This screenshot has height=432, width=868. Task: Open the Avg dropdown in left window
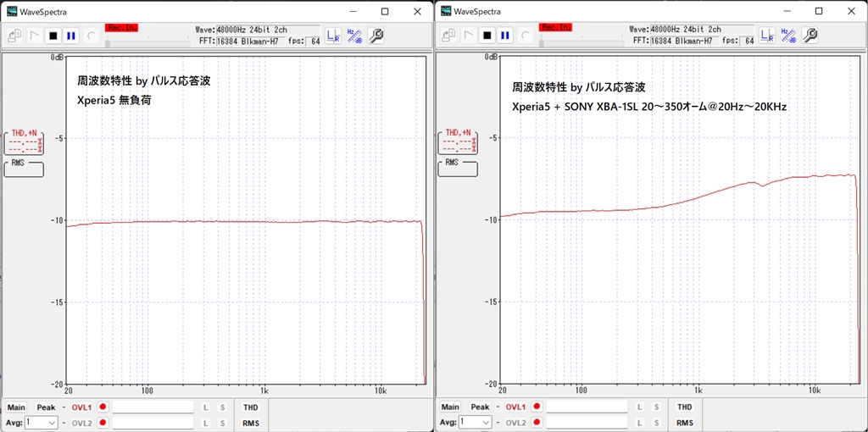pos(42,423)
